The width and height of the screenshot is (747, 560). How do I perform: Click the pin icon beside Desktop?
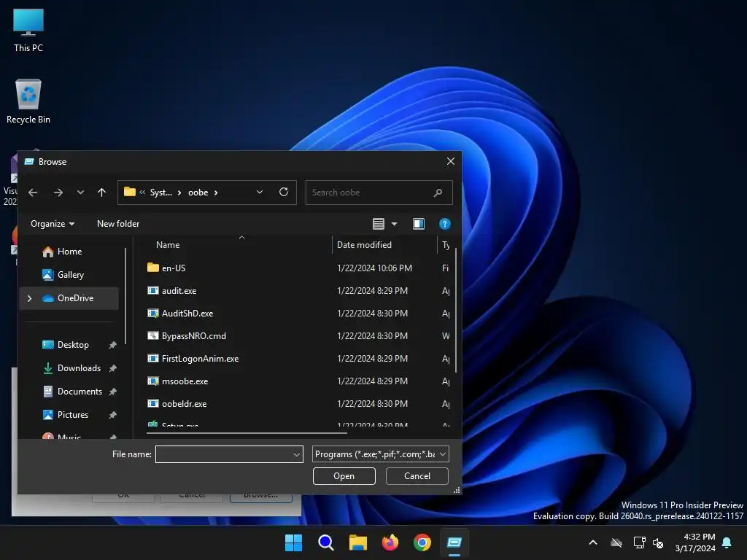(x=113, y=345)
